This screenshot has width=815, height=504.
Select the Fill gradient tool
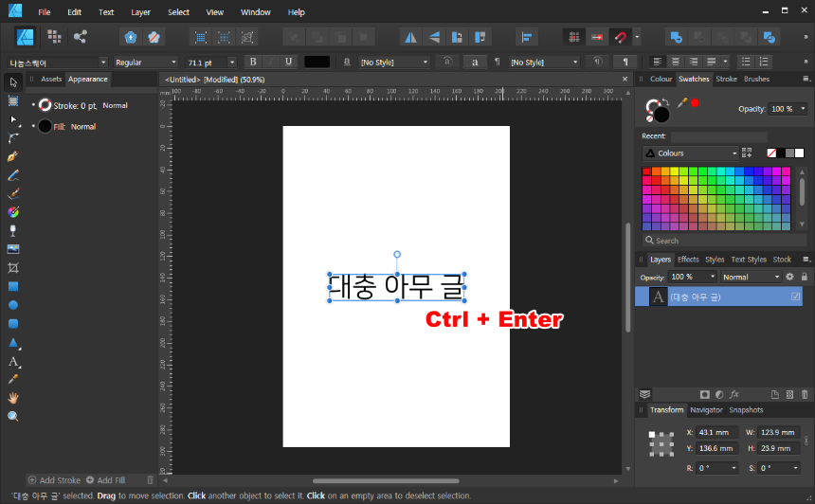coord(13,212)
